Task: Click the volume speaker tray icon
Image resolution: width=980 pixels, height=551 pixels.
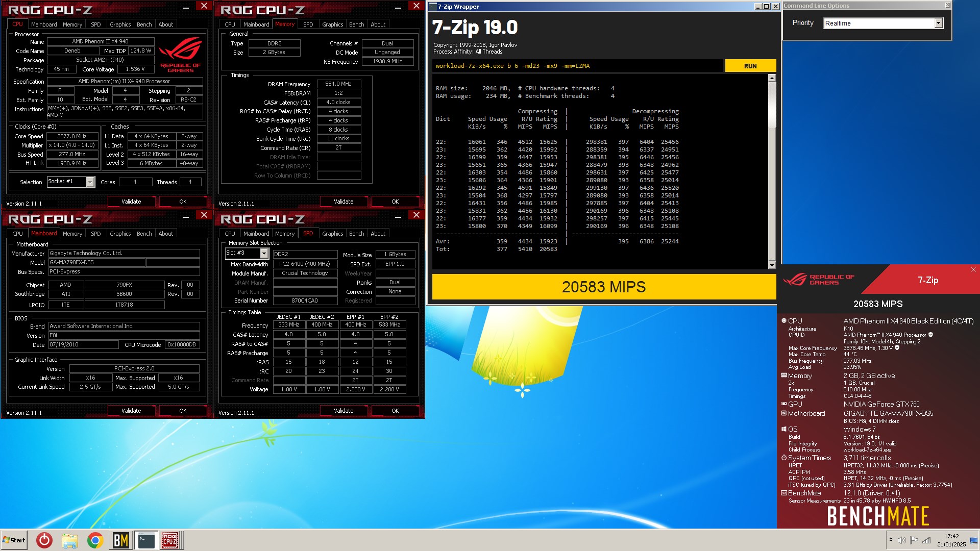Action: (x=902, y=540)
